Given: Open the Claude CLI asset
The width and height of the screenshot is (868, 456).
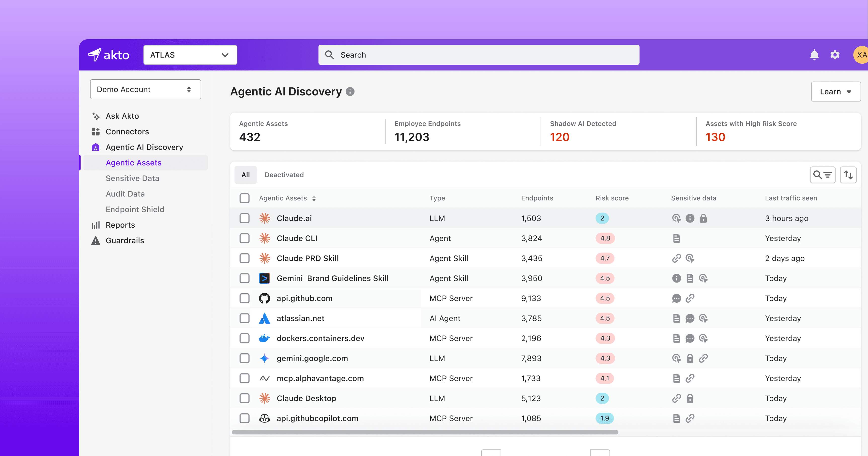Looking at the screenshot, I should point(297,238).
